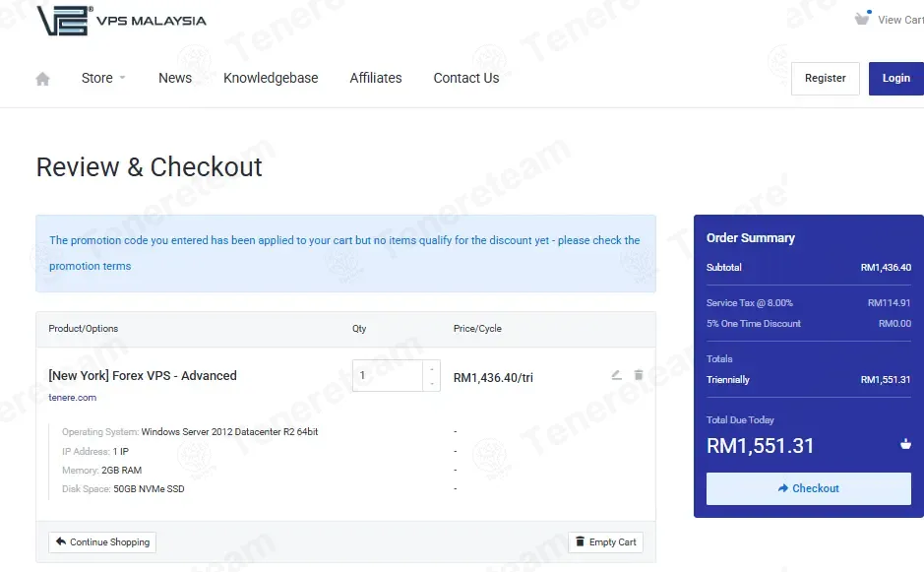Click the Login button
The width and height of the screenshot is (924, 572).
tap(896, 79)
